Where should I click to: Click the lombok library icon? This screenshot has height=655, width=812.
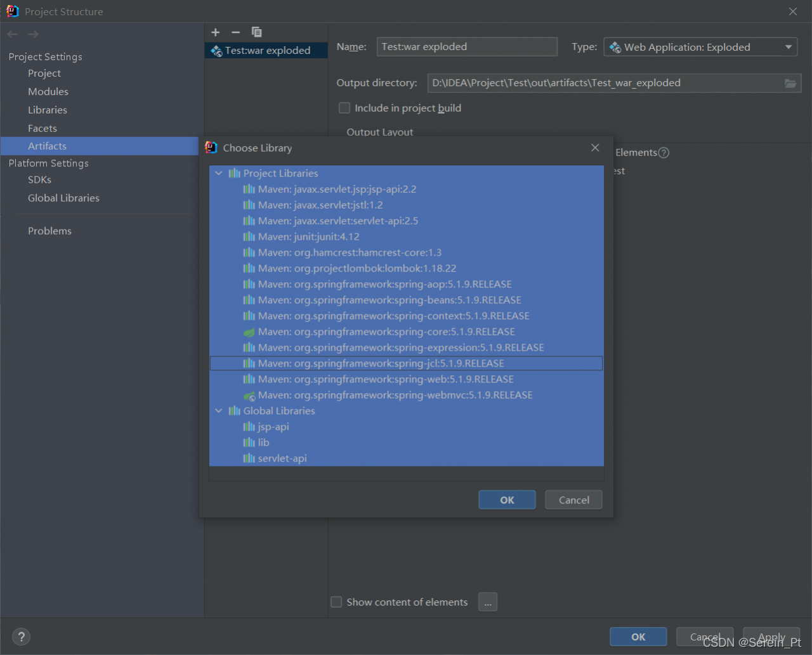pos(249,269)
